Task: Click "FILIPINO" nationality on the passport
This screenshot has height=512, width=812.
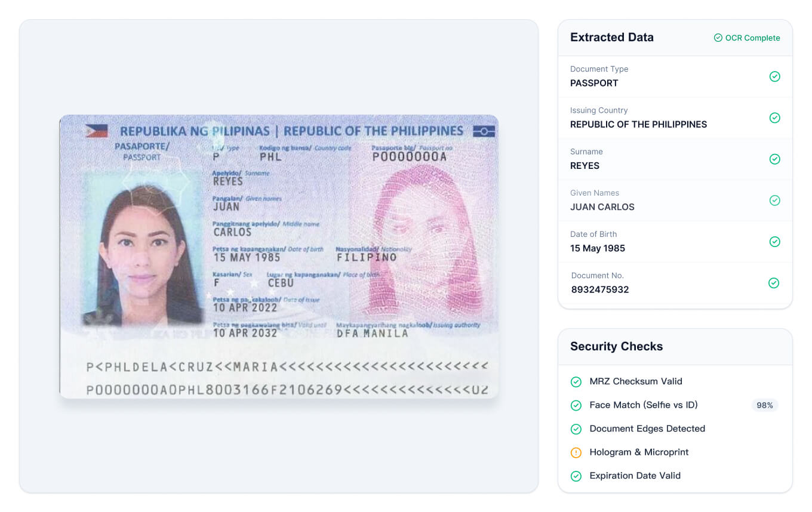Action: pos(367,257)
